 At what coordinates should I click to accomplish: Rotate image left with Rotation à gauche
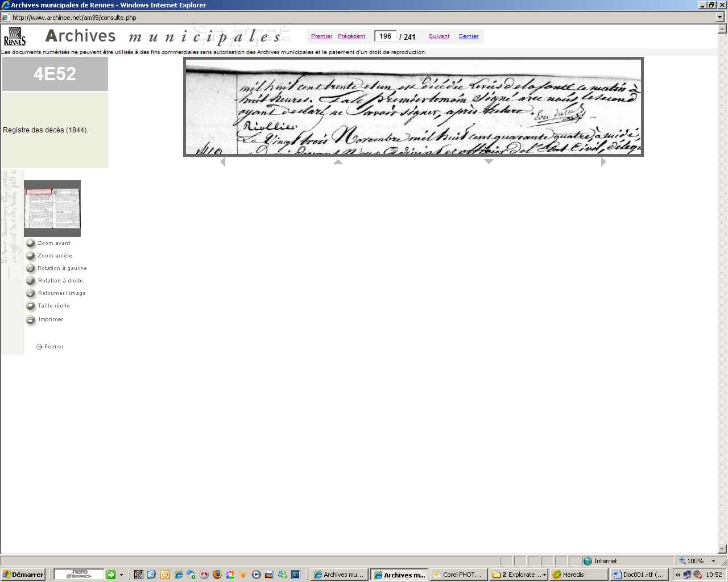pyautogui.click(x=31, y=268)
